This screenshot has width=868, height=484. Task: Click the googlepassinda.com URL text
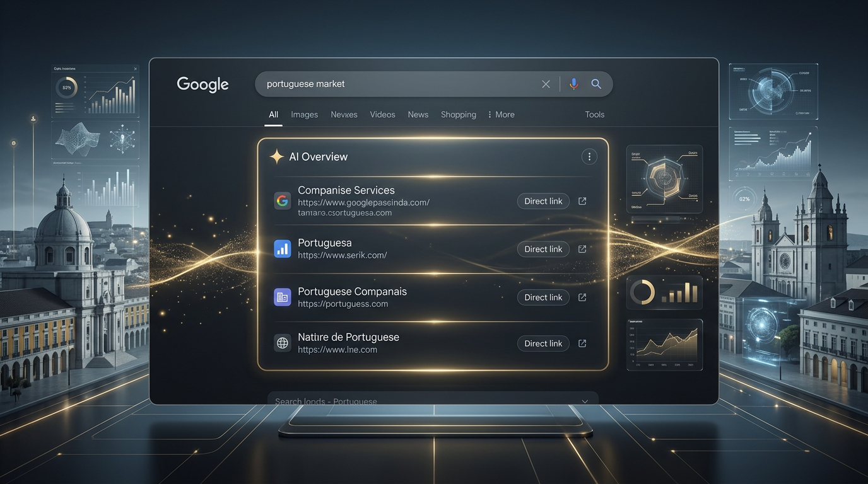363,202
